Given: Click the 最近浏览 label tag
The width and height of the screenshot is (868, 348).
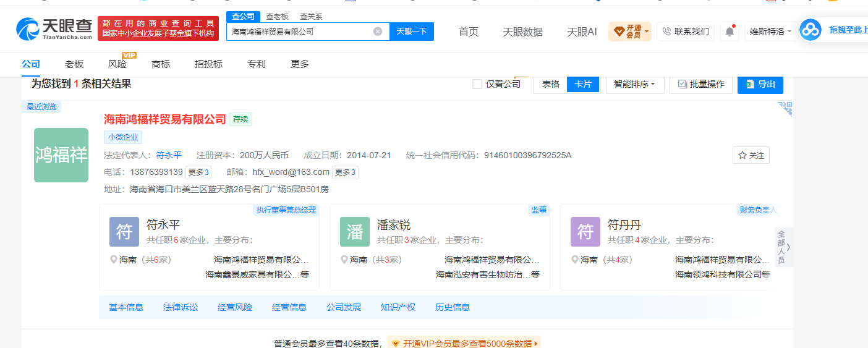Looking at the screenshot, I should coord(41,107).
